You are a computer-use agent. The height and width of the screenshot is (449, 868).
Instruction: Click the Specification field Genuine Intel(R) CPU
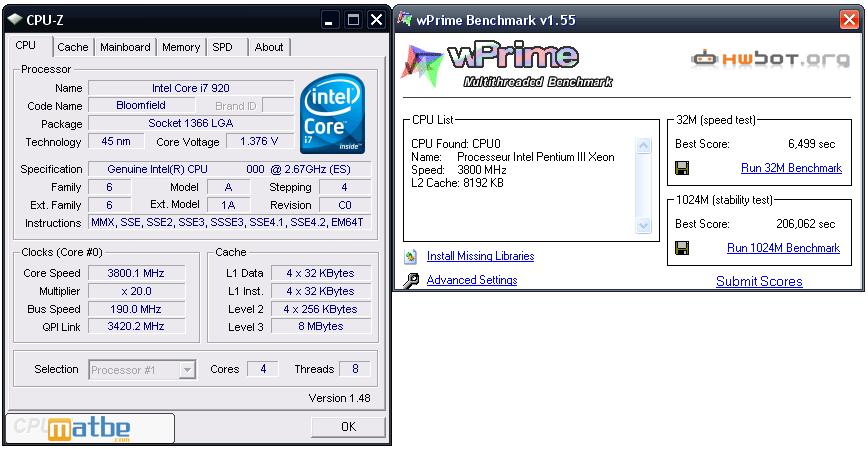pyautogui.click(x=230, y=169)
